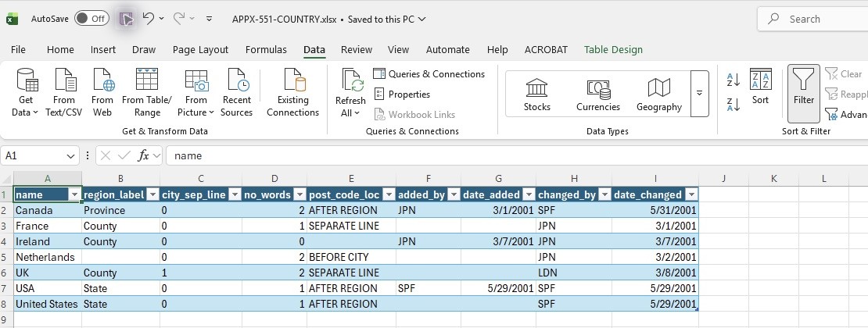This screenshot has width=868, height=328.
Task: Click the Undo arrow
Action: click(x=148, y=18)
